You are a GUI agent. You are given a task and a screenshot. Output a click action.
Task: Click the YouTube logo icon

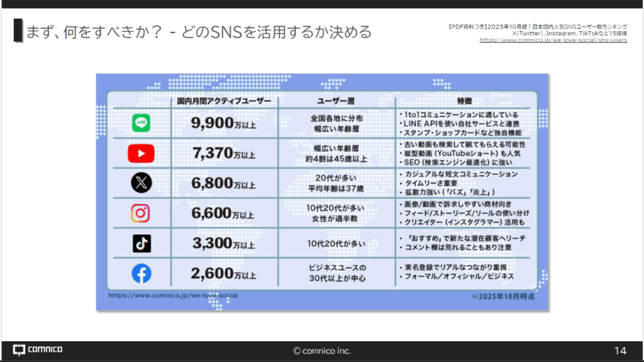141,153
